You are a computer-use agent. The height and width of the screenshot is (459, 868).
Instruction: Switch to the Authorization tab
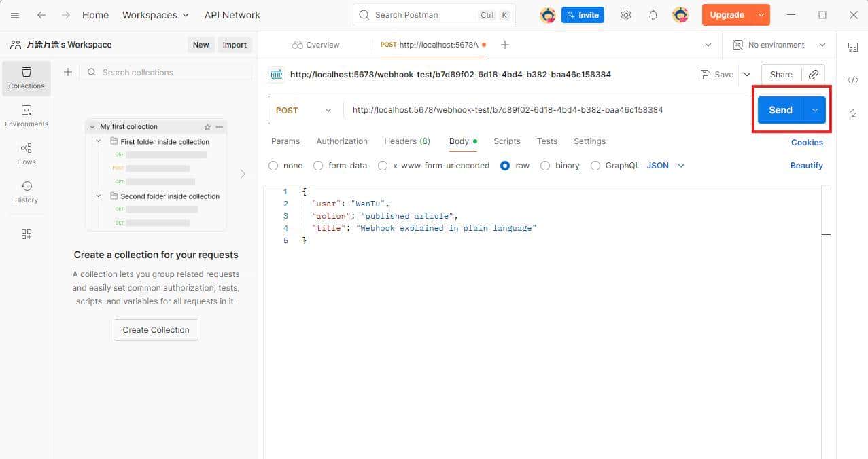tap(342, 141)
